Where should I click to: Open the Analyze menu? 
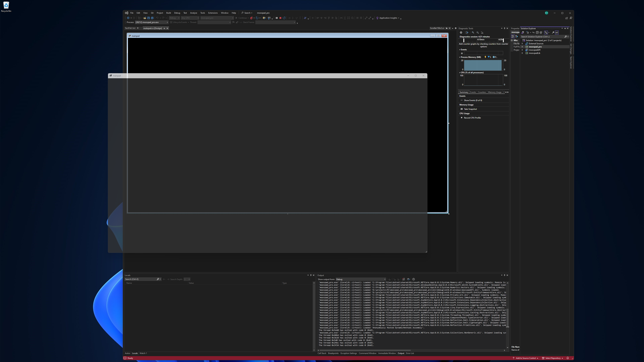pos(194,13)
